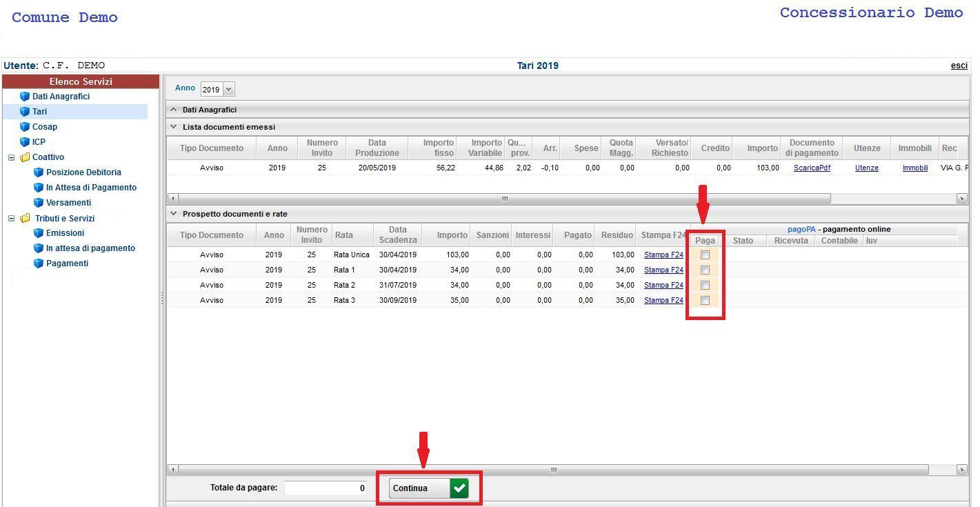980x507 pixels.
Task: Click the Residuo column header
Action: point(616,235)
